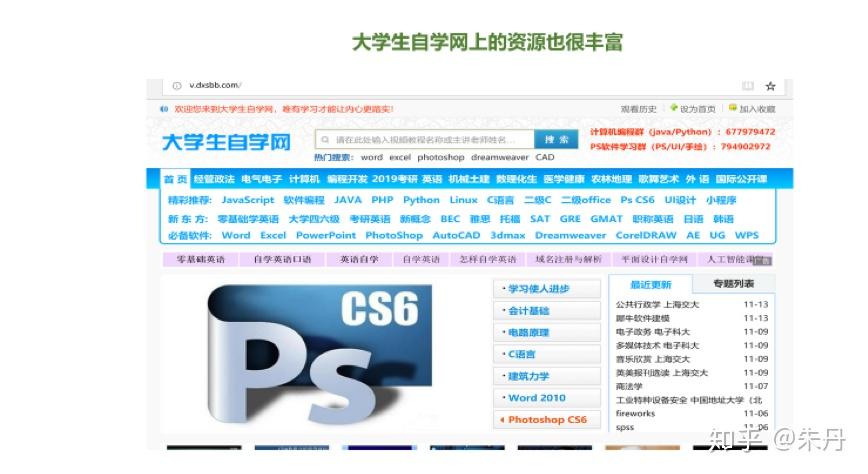Click the 3dmax software link
The image size is (868, 474).
click(x=508, y=235)
